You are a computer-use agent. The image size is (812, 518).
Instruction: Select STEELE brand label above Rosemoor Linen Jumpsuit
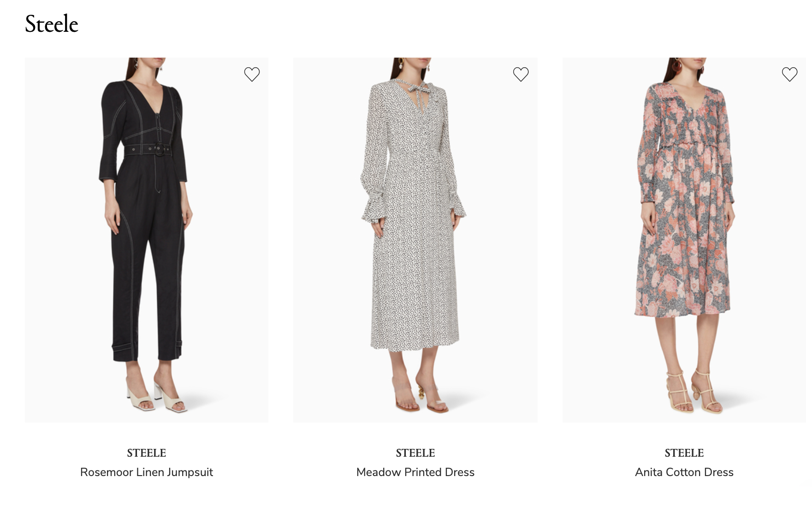pos(147,453)
